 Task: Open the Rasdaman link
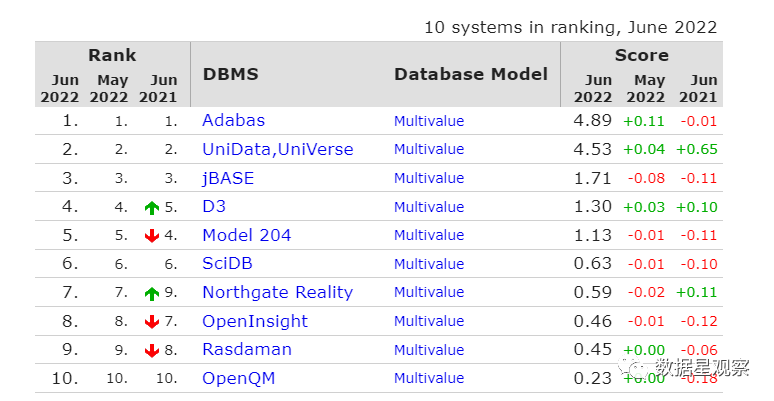pyautogui.click(x=247, y=350)
